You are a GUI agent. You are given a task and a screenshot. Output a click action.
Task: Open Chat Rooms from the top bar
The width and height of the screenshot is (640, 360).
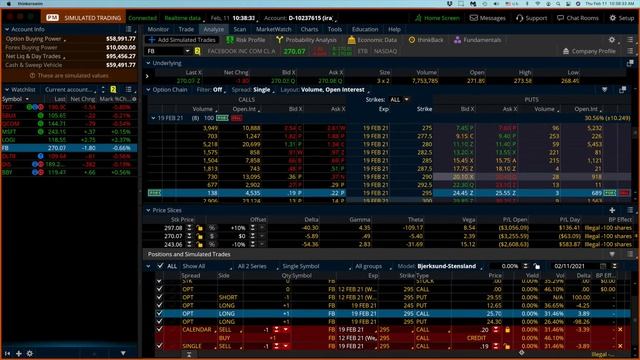coord(578,18)
